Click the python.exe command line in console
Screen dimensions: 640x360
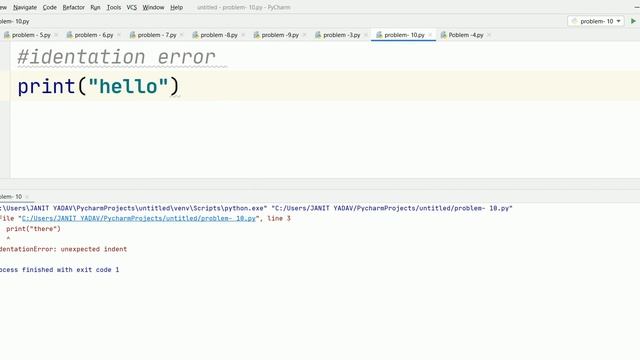(x=256, y=209)
